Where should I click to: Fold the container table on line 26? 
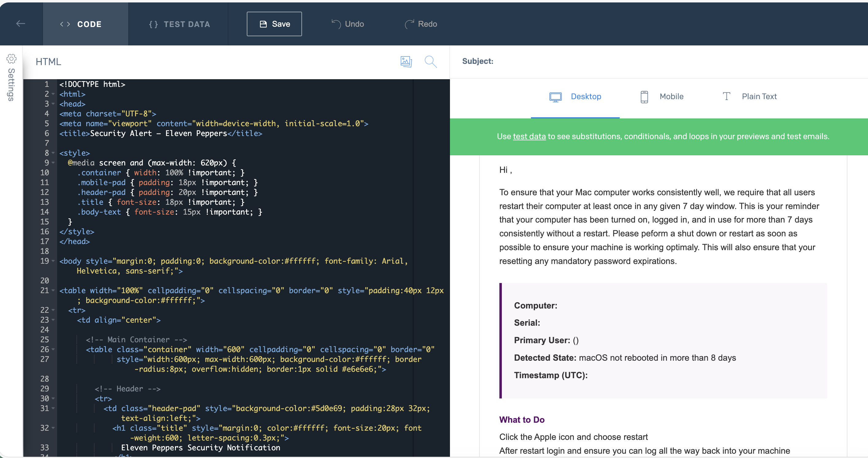pyautogui.click(x=53, y=349)
